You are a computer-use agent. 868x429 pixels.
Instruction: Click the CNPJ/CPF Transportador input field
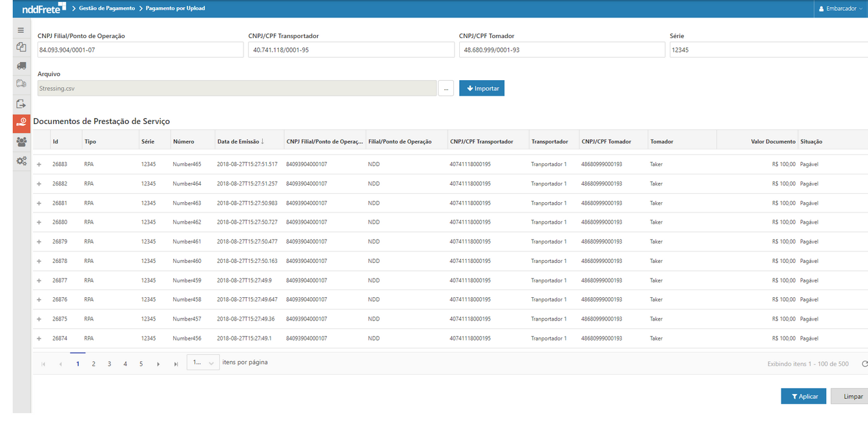click(351, 50)
